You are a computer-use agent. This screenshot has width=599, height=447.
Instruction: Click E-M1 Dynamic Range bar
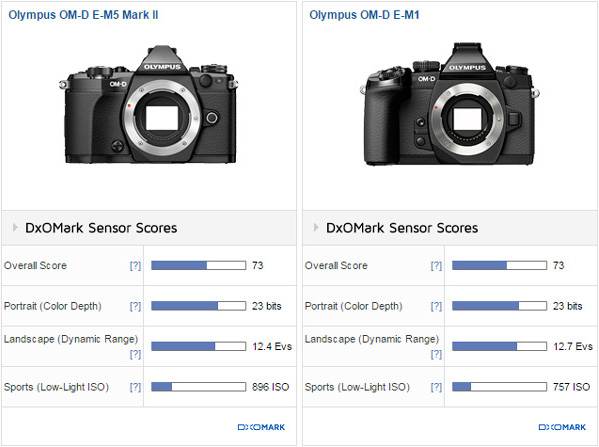point(500,346)
